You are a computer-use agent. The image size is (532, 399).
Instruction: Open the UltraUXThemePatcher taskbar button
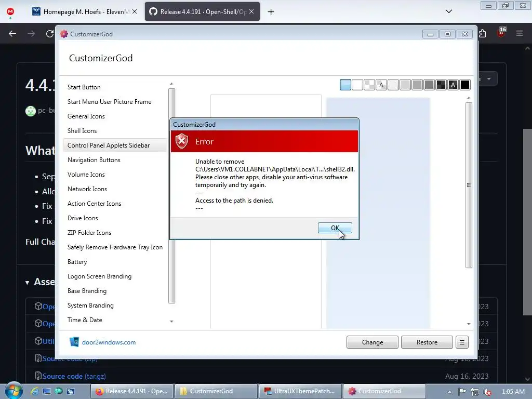click(x=300, y=391)
